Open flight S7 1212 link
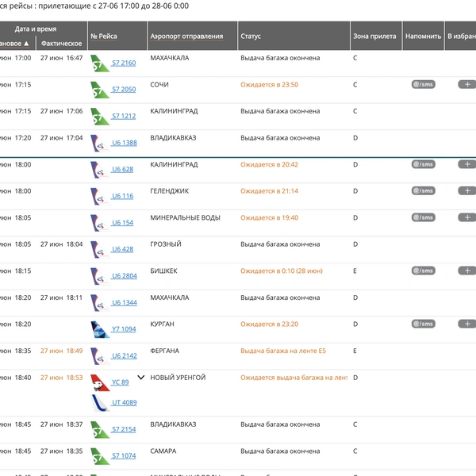This screenshot has width=476, height=476. tap(124, 116)
